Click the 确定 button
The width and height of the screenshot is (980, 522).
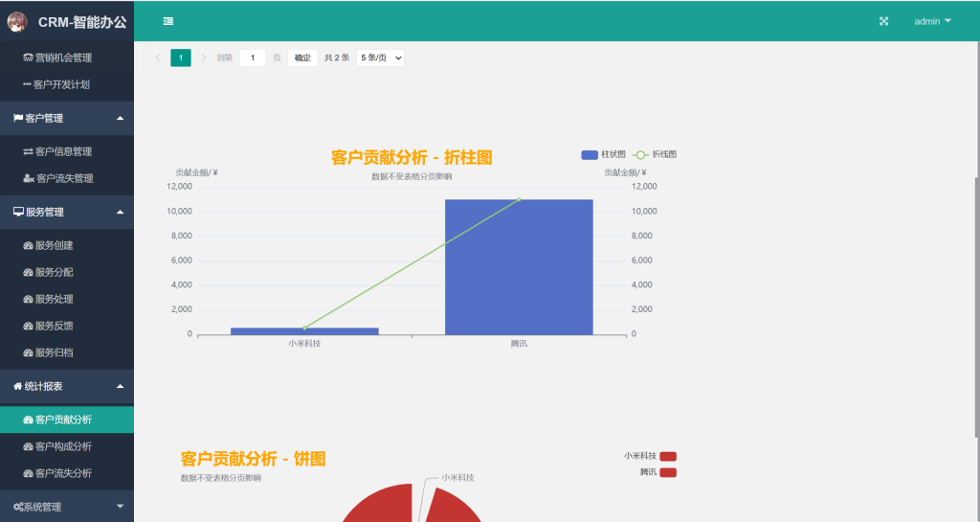(x=302, y=57)
